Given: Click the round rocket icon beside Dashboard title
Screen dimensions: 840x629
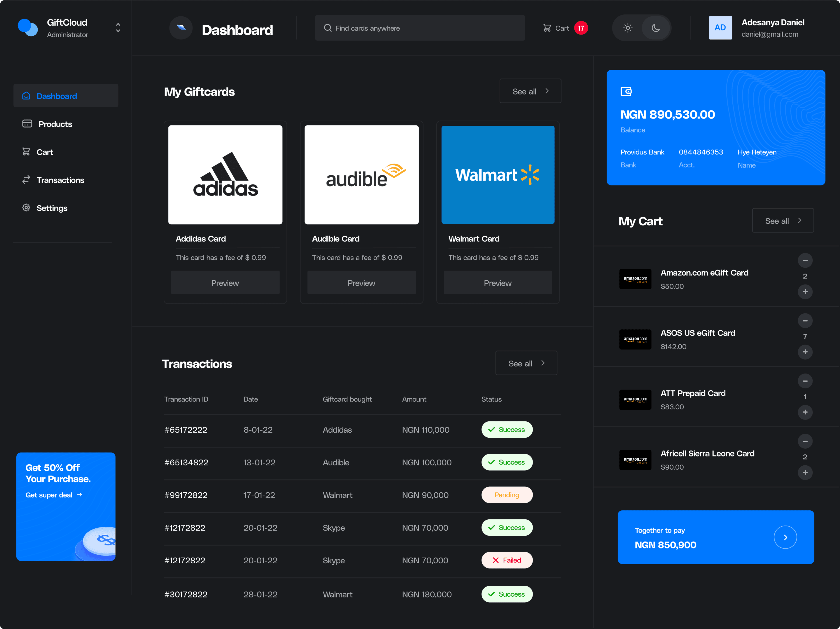Looking at the screenshot, I should coord(181,28).
